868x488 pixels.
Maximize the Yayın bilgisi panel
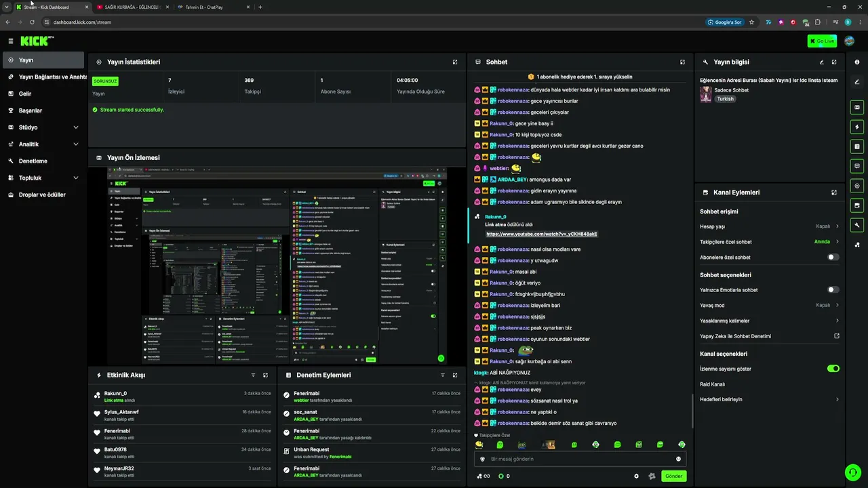pos(834,62)
